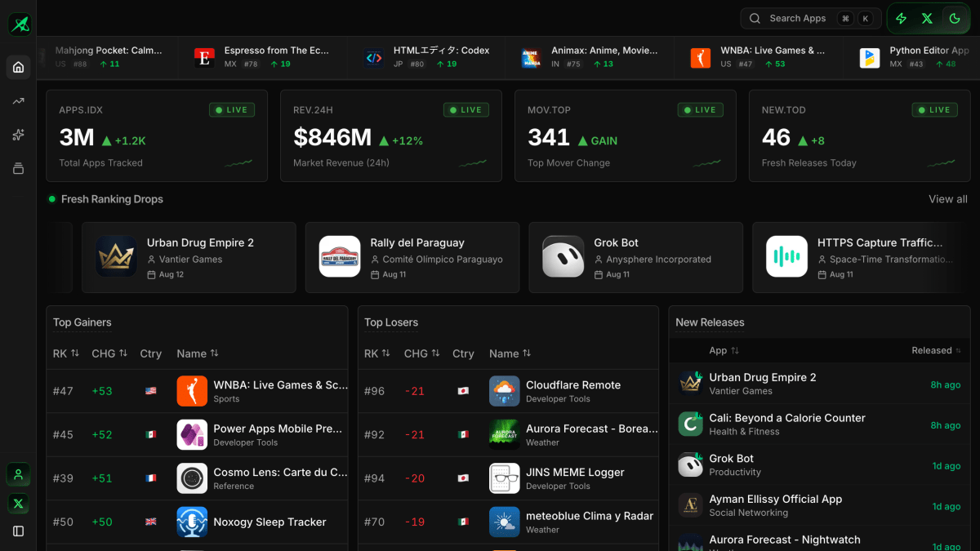Open Urban Drug Empire 2 drop card
980x551 pixels.
189,257
